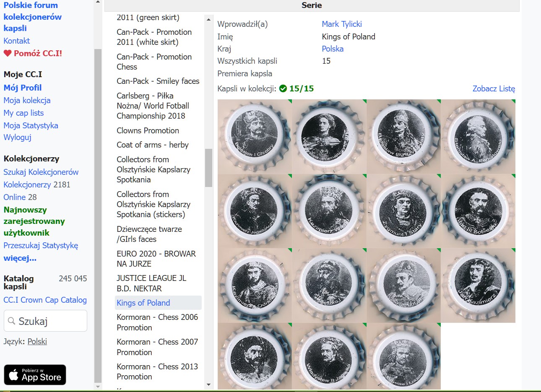Expand sidebar with więcej... link
541x392 pixels.
20,258
